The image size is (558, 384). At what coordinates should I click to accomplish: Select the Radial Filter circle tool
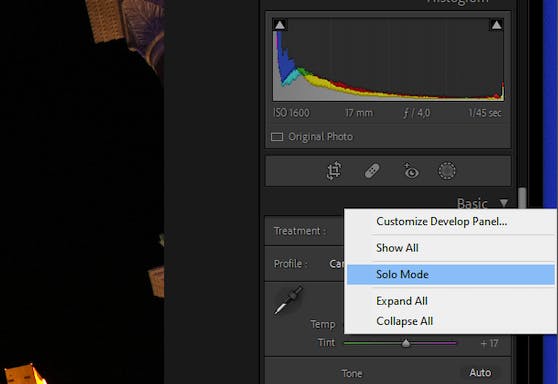click(x=447, y=171)
